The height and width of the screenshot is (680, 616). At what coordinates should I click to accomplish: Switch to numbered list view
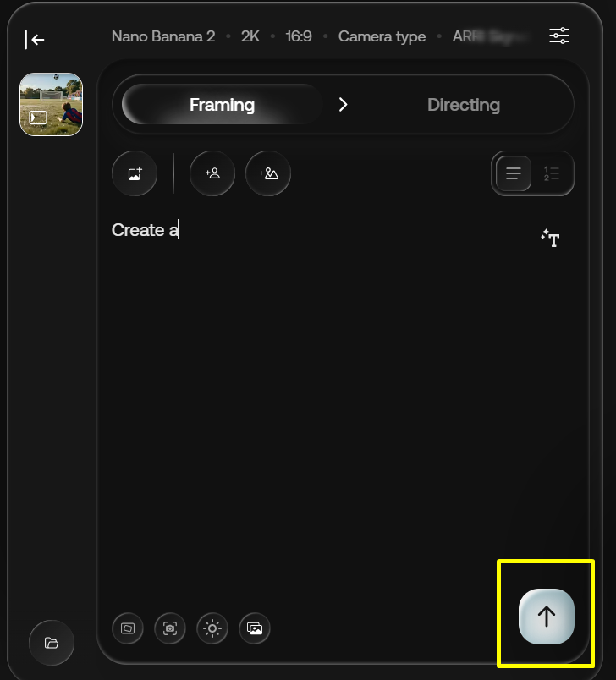552,173
